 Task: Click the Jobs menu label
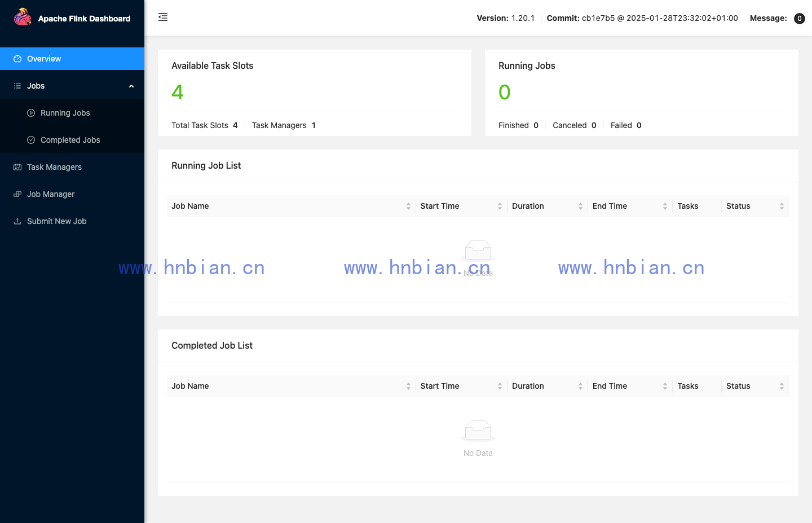coord(36,86)
